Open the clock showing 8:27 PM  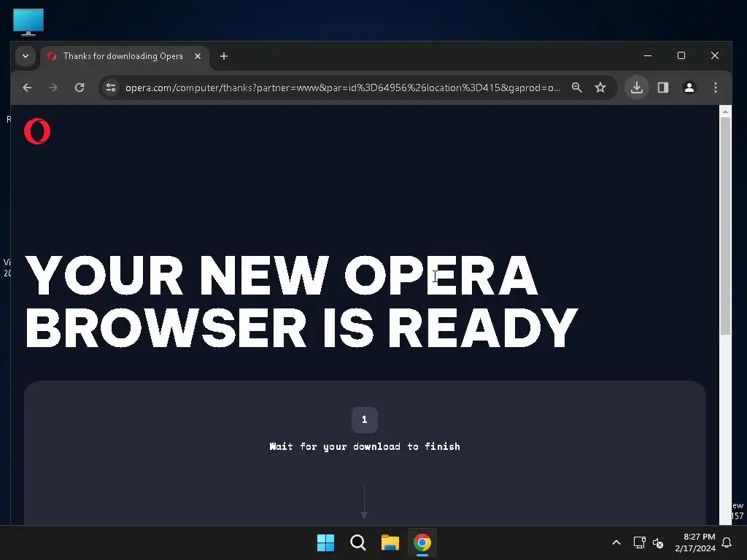pos(695,542)
